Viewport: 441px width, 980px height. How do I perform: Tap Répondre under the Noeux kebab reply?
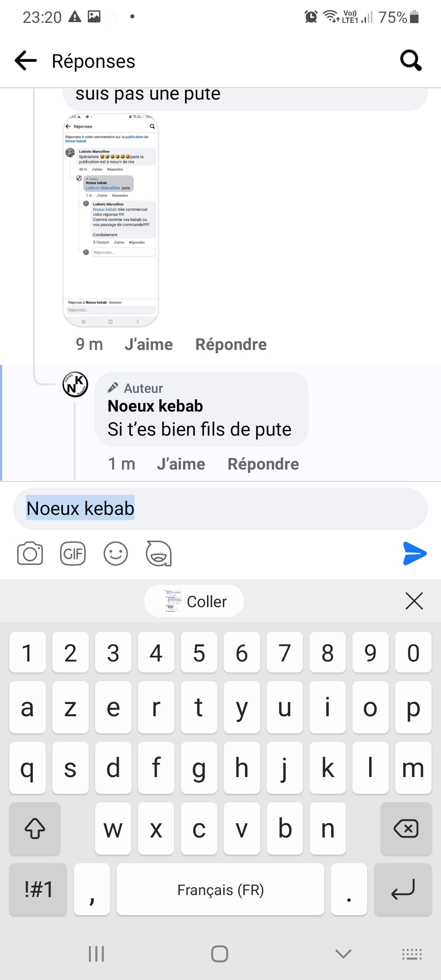point(263,464)
